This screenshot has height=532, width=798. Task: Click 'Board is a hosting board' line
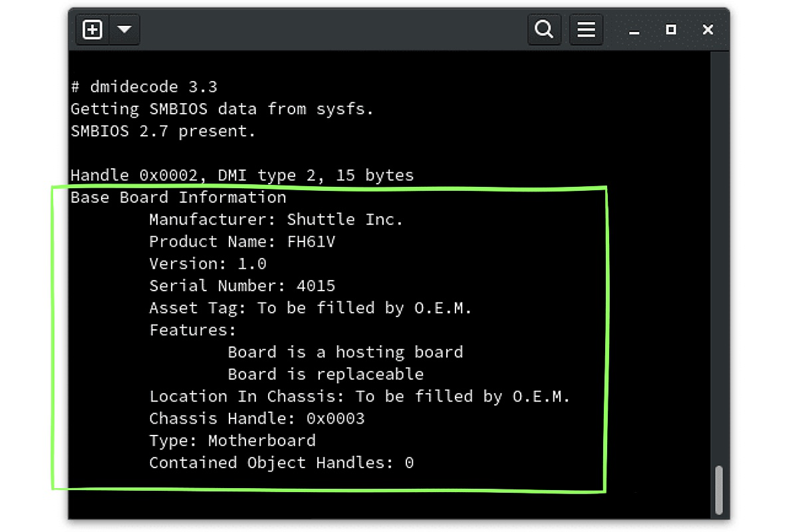[x=345, y=352]
